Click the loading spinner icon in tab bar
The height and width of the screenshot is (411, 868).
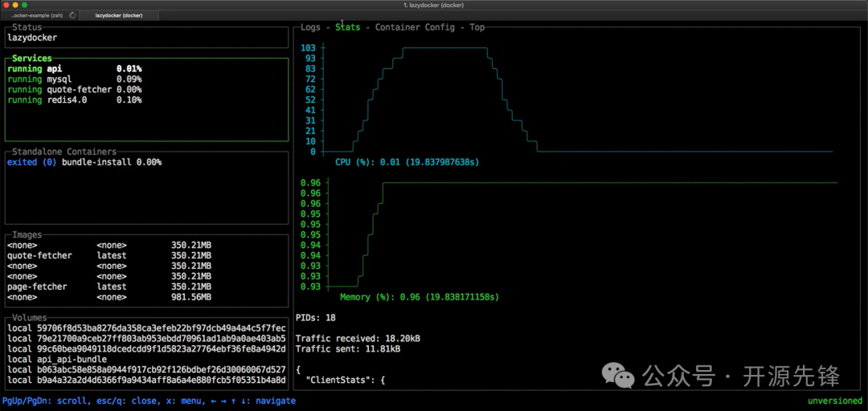(x=72, y=15)
